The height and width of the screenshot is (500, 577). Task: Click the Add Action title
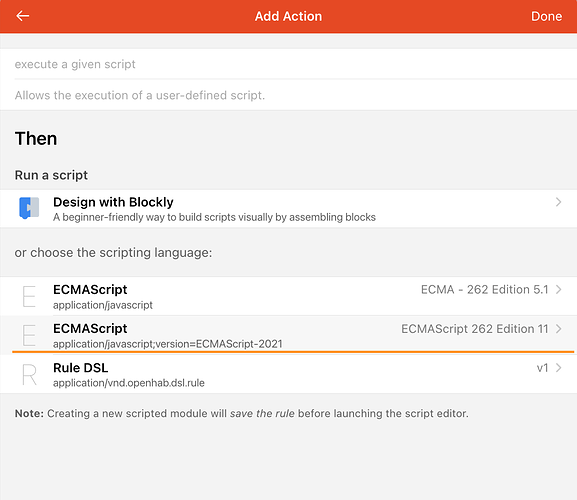click(288, 16)
